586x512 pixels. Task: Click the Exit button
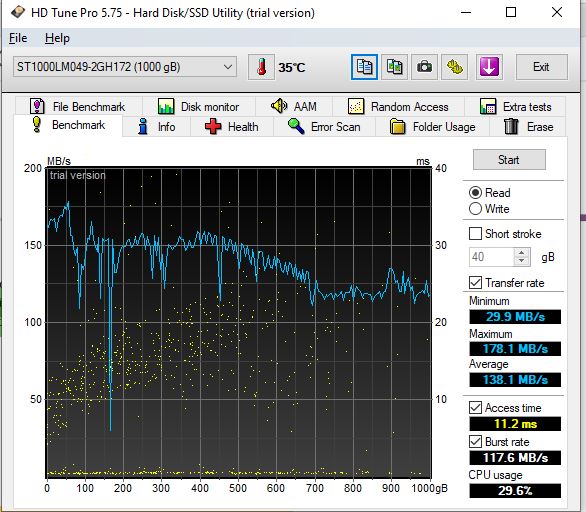tap(541, 67)
